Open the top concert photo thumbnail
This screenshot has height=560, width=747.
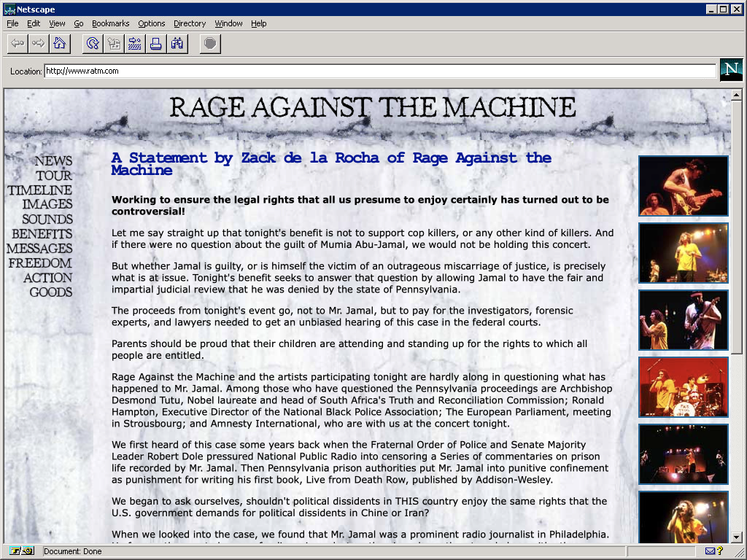click(684, 186)
